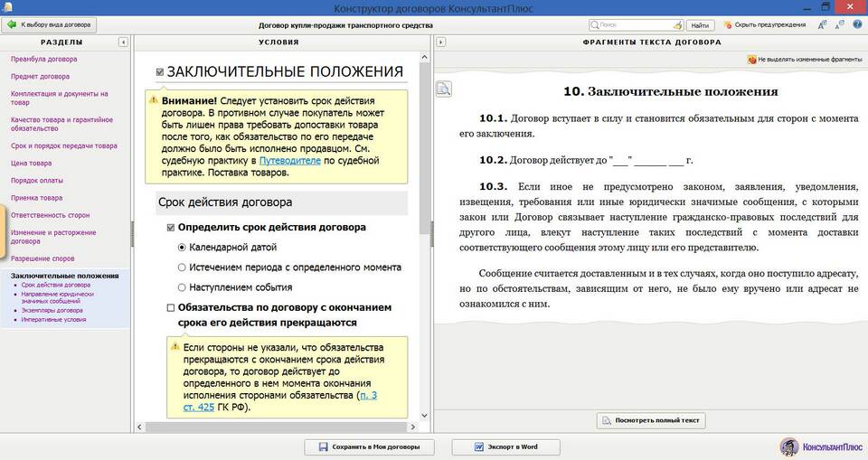
Task: Go to 'Приемка товара' section
Action: 36,198
